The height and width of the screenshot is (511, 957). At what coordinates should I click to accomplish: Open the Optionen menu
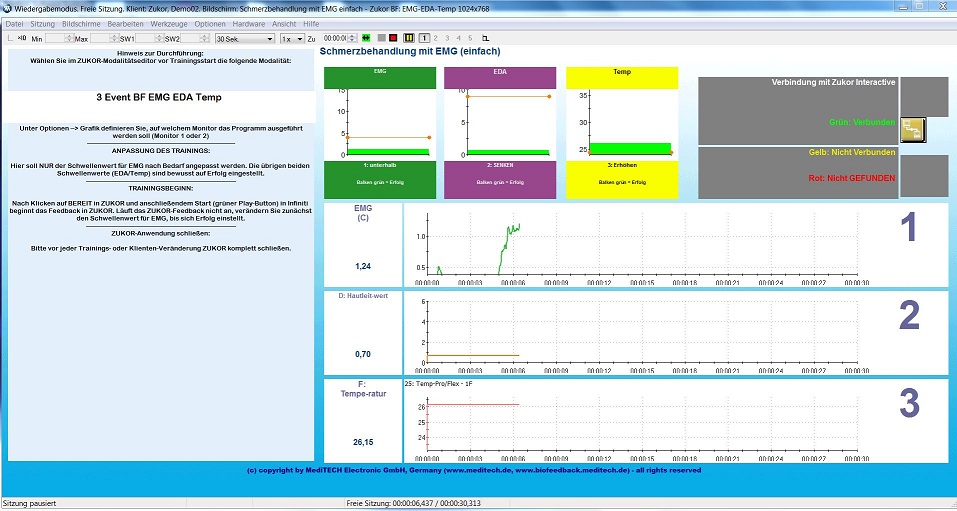point(210,24)
